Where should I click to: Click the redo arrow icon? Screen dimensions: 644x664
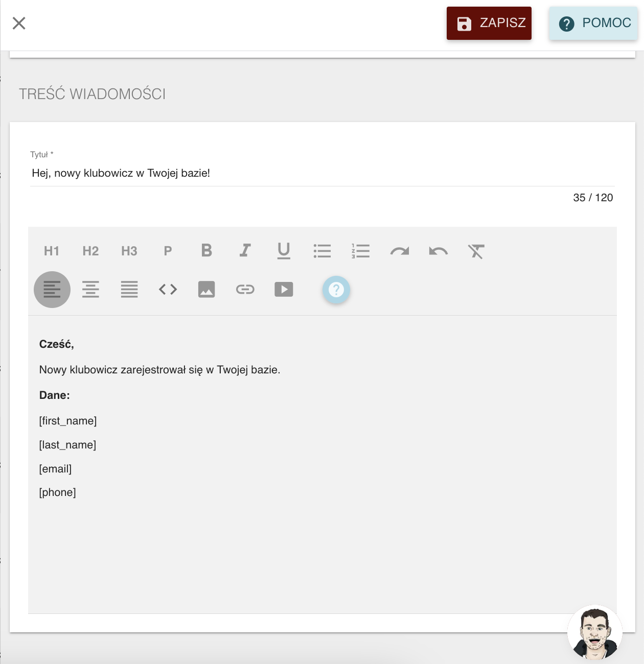pyautogui.click(x=400, y=251)
